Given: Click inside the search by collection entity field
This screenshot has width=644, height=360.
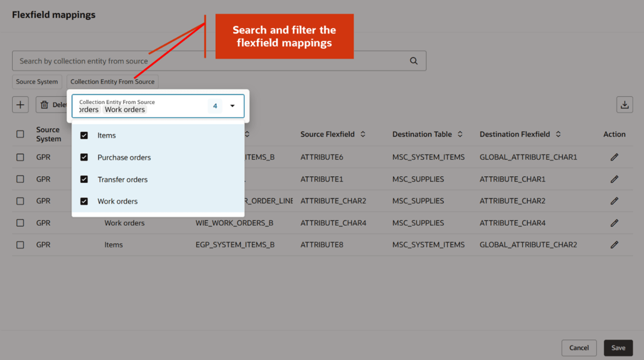Looking at the screenshot, I should click(x=185, y=61).
